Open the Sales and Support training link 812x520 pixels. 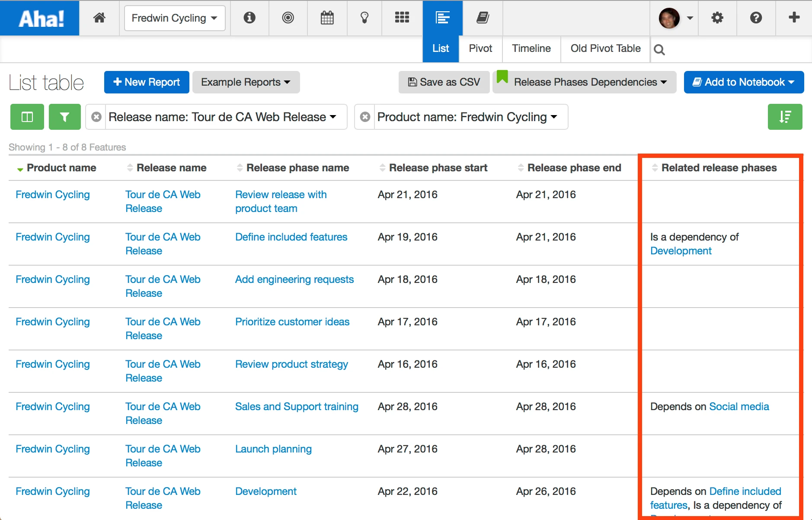click(x=297, y=407)
